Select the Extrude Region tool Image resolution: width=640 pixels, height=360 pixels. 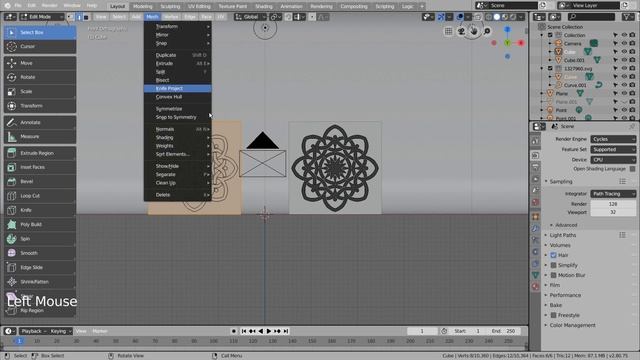tap(40, 153)
